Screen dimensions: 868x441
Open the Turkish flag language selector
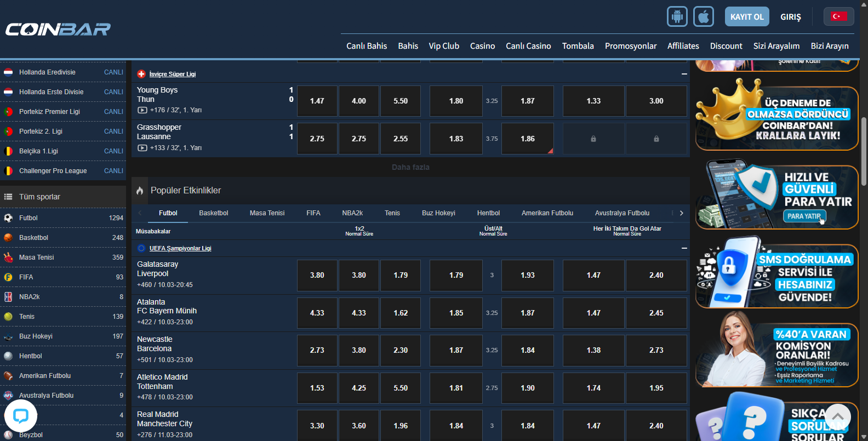[x=838, y=16]
